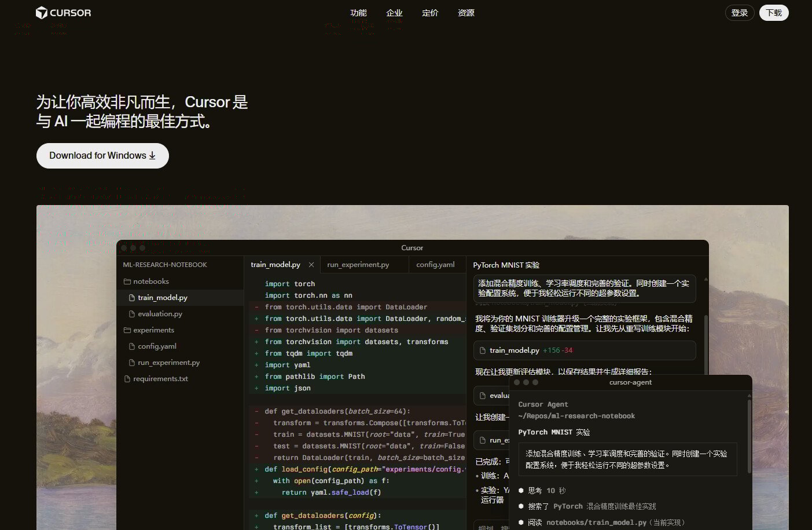Click Download for Windows button
This screenshot has height=530, width=812.
[x=102, y=156]
